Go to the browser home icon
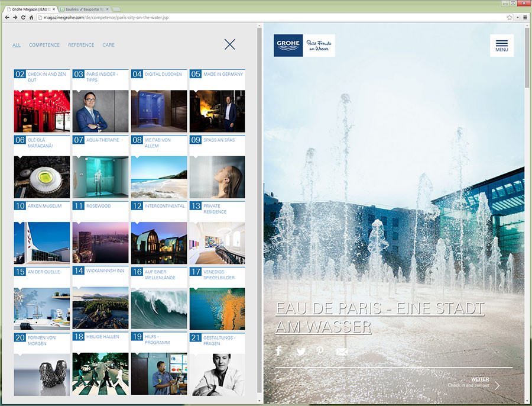The width and height of the screenshot is (532, 406). [31, 17]
